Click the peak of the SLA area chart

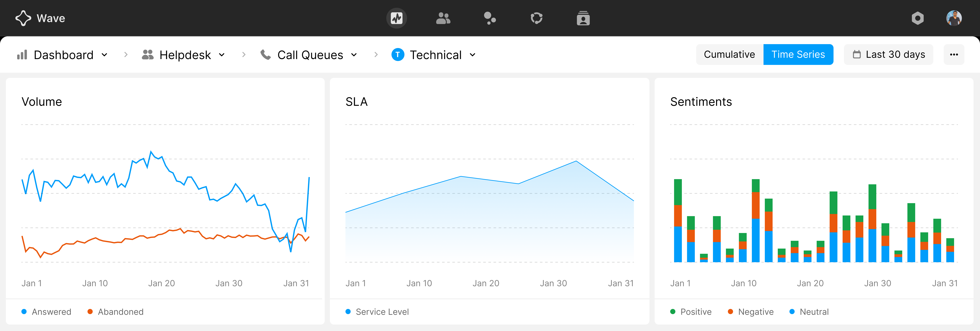[x=576, y=161]
